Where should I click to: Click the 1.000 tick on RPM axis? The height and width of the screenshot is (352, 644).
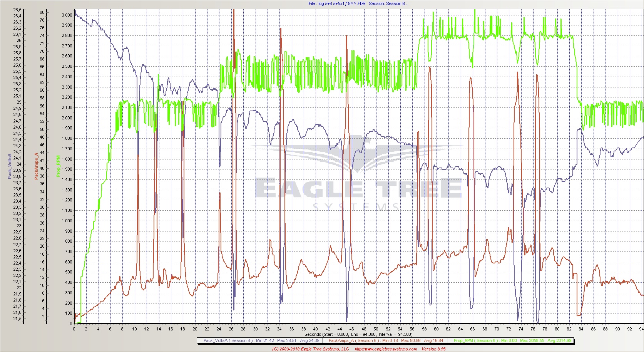[67, 221]
